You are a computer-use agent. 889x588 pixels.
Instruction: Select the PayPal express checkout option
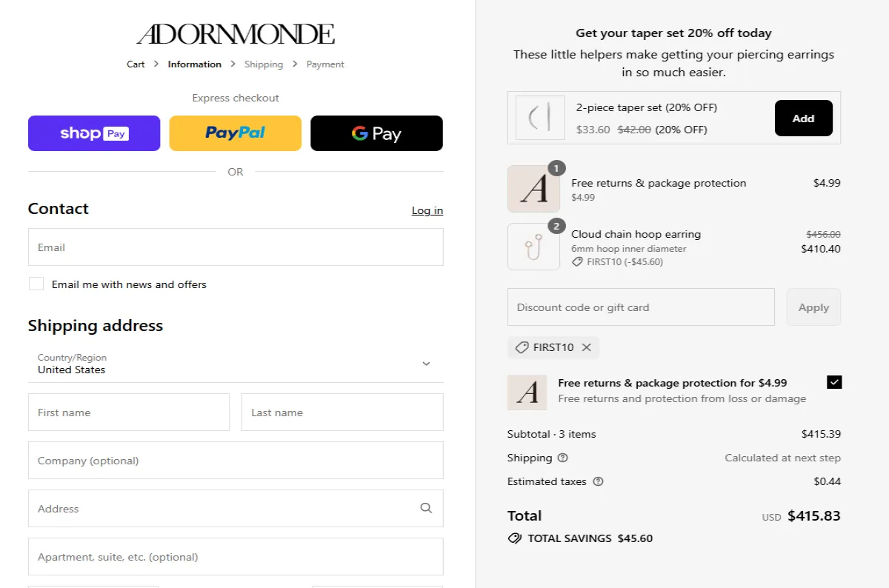click(x=235, y=133)
